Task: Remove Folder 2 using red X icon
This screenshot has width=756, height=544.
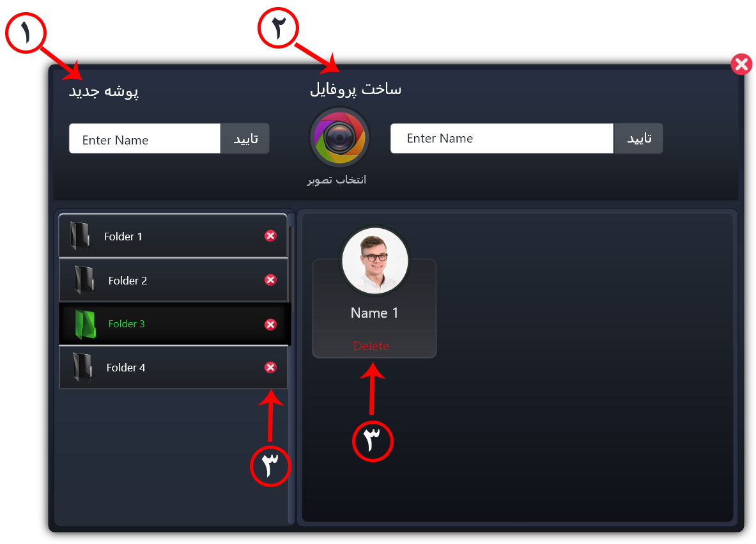Action: point(270,280)
